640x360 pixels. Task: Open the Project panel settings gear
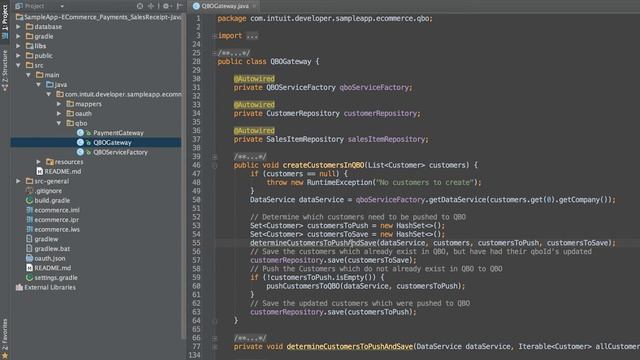(x=166, y=6)
